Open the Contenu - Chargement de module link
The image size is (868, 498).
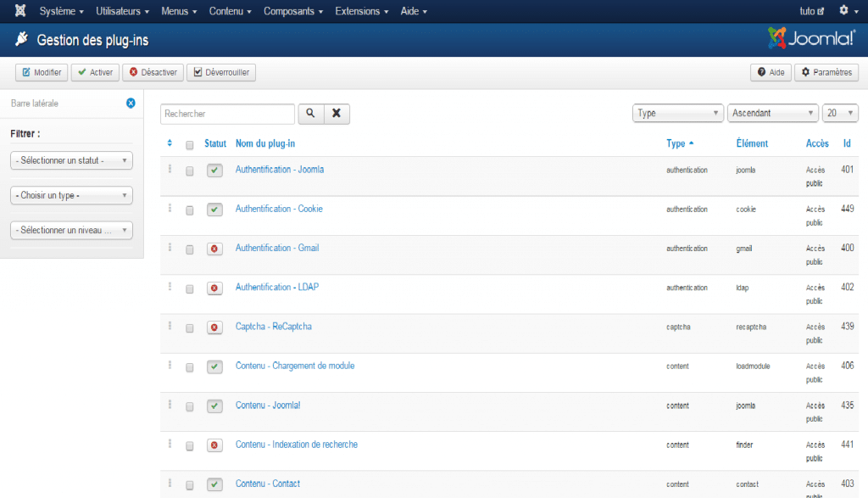pos(295,366)
